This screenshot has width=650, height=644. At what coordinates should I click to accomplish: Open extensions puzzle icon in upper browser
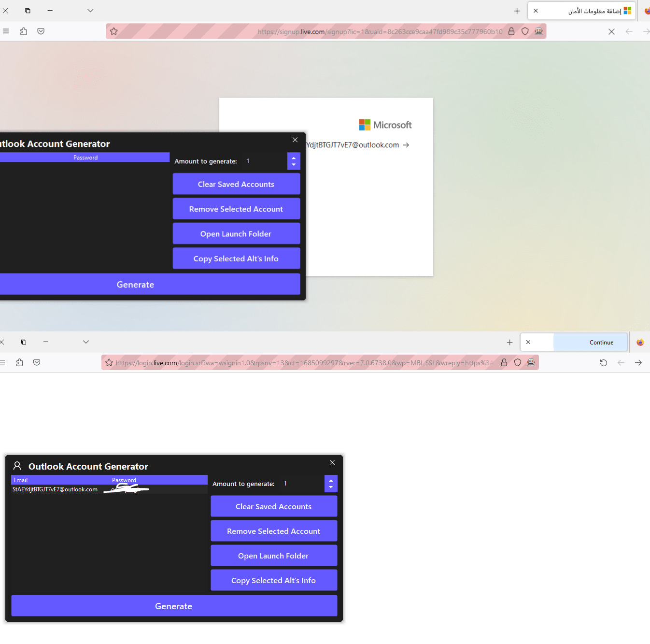coord(24,31)
